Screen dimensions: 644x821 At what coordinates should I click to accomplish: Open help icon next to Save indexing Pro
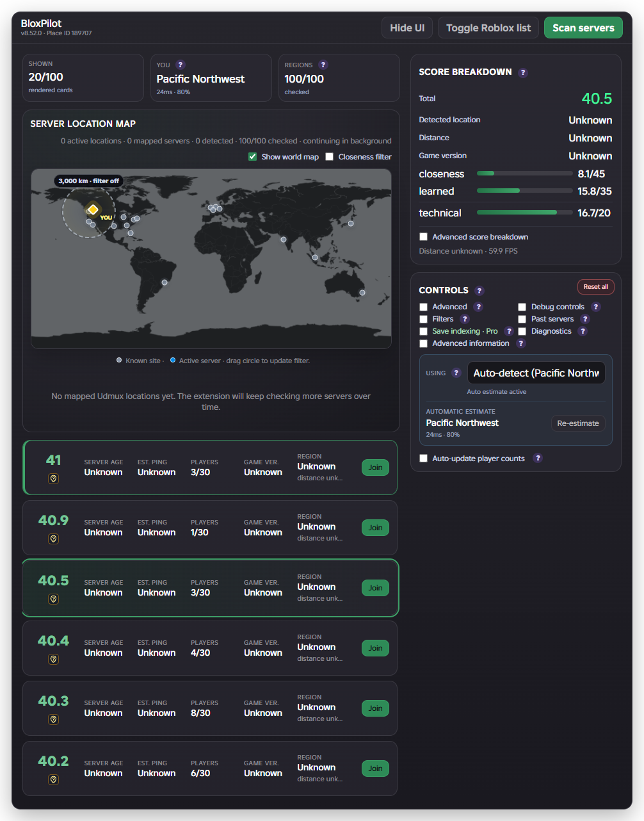(509, 331)
